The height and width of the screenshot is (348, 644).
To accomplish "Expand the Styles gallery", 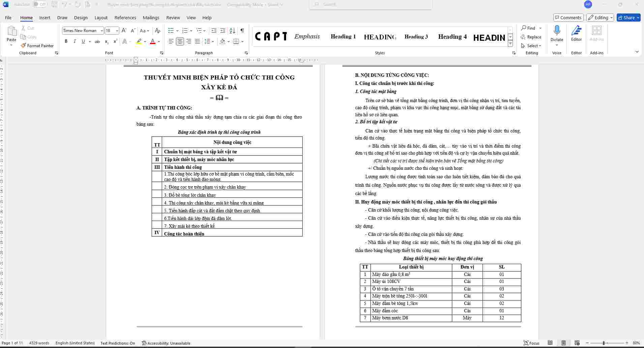I will click(511, 44).
